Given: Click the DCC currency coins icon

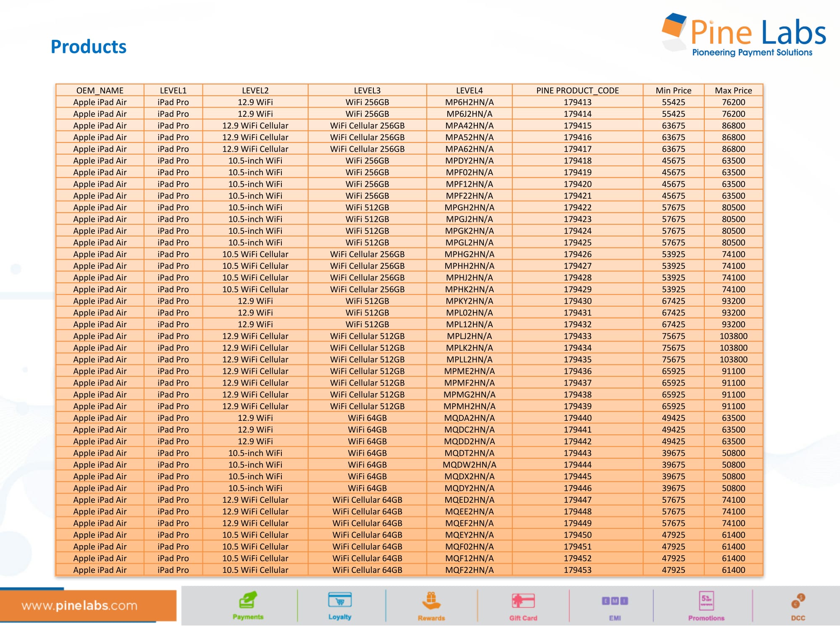Looking at the screenshot, I should coord(798,601).
